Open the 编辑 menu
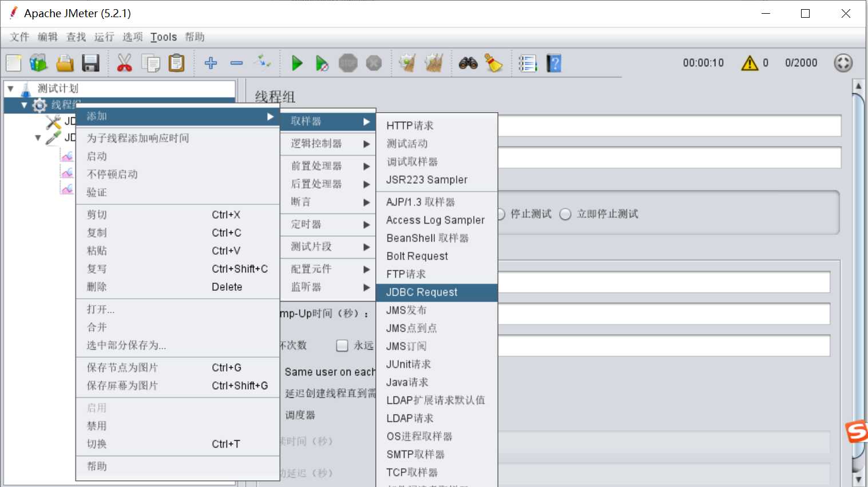The image size is (868, 487). [x=47, y=37]
